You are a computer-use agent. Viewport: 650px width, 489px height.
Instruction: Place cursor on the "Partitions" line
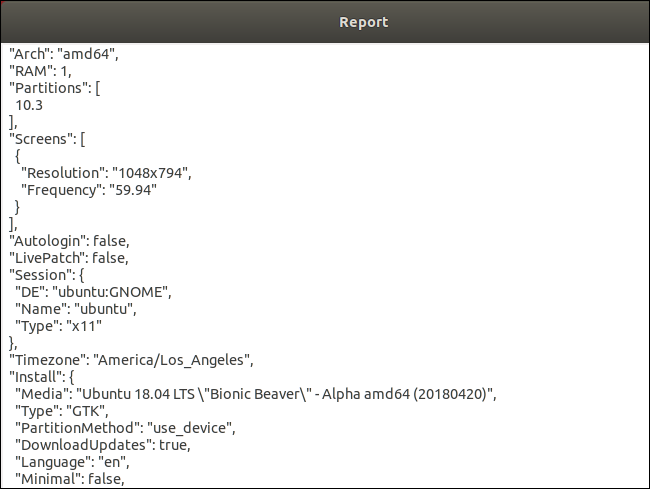(x=55, y=86)
